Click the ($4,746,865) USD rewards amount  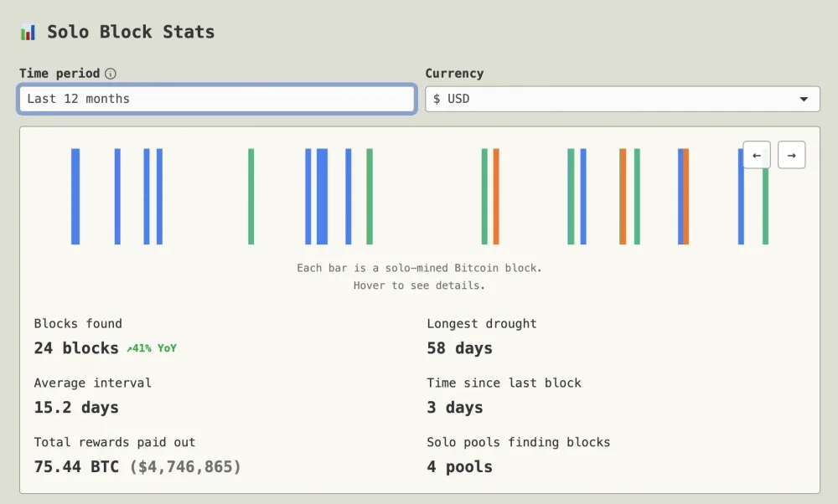point(185,466)
